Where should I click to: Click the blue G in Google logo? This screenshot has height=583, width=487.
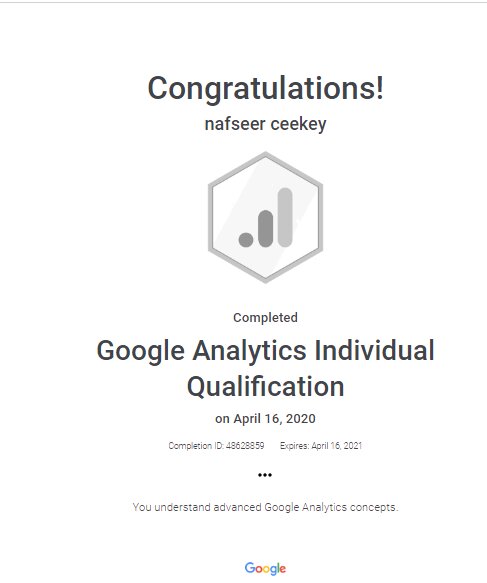(250, 567)
